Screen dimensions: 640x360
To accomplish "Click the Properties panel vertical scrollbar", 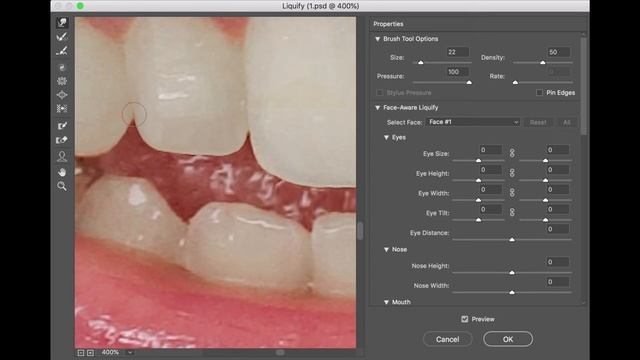I will (x=584, y=86).
